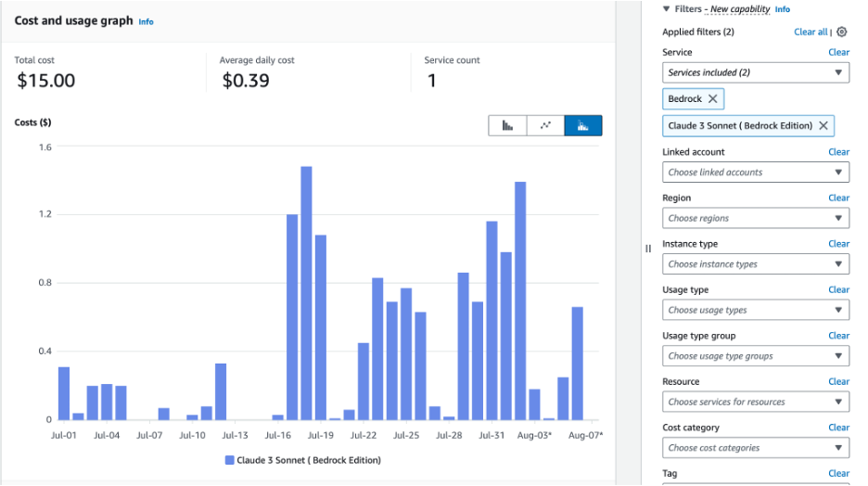Click Clear all filters link
Viewport: 868px width, 486px height.
pyautogui.click(x=811, y=32)
